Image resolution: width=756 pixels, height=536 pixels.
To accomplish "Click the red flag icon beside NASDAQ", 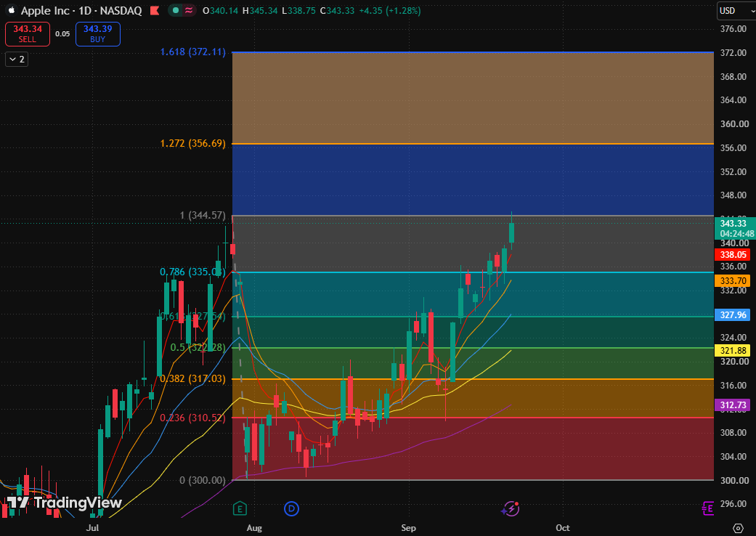I will (155, 11).
